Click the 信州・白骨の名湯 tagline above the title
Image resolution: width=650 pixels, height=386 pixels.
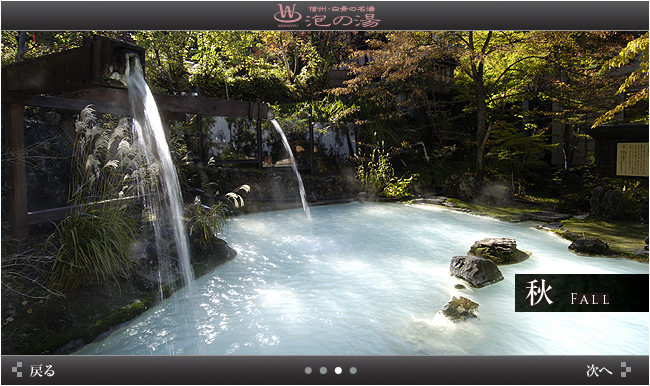pos(342,8)
